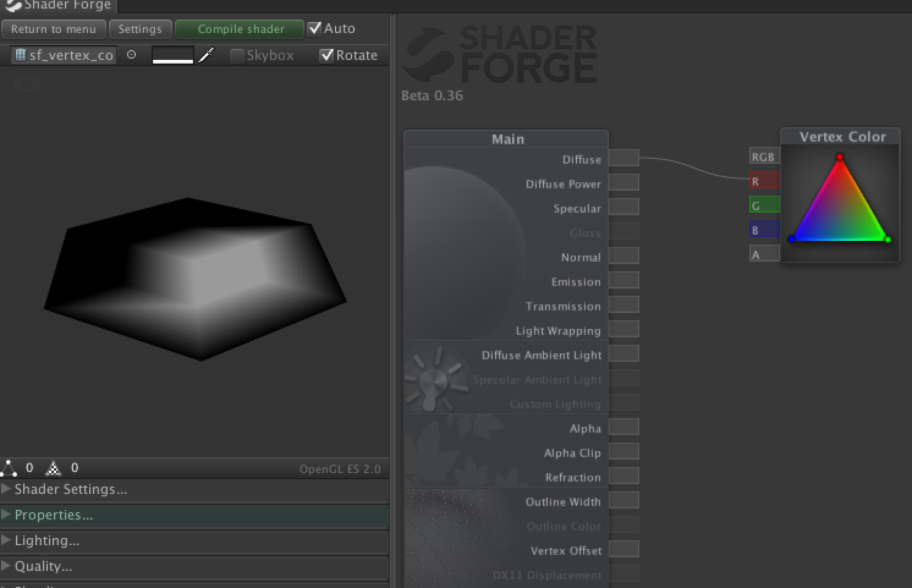
Task: Expand the Lighting section
Action: [194, 540]
